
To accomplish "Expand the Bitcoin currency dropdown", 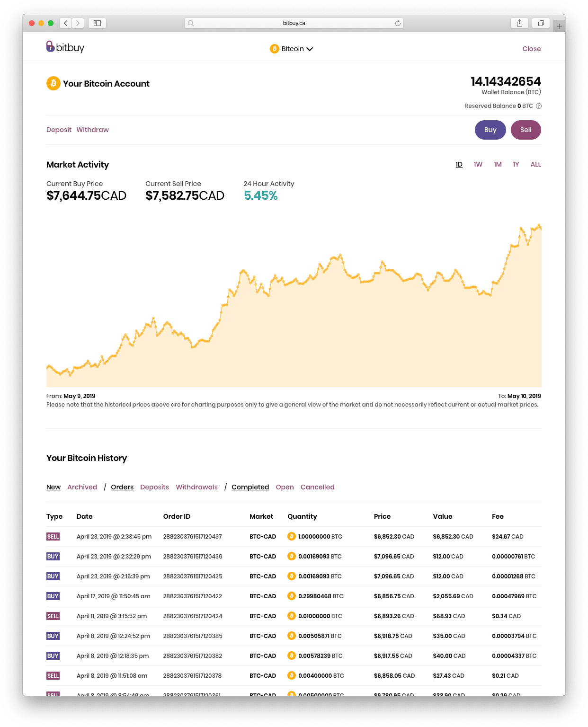I will click(x=292, y=49).
